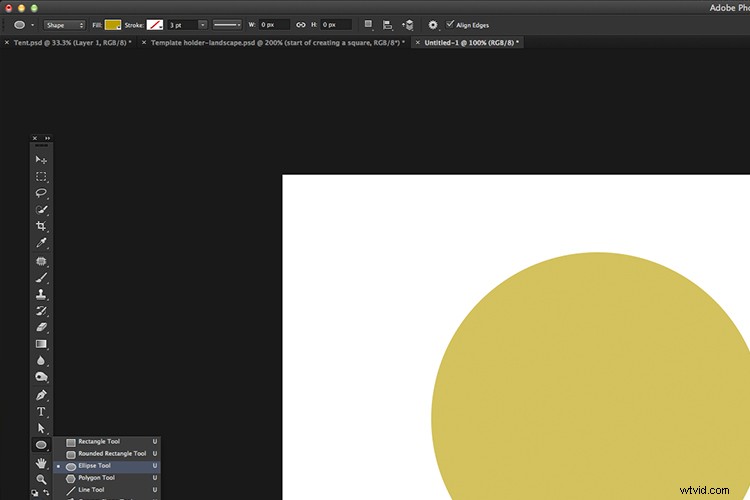This screenshot has height=500, width=750.
Task: Choose Rounded Rectangle Tool from flyout
Action: point(107,454)
